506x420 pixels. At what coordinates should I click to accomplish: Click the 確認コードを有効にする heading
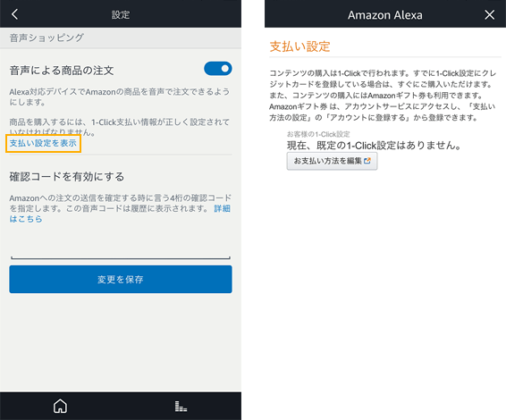(x=67, y=177)
